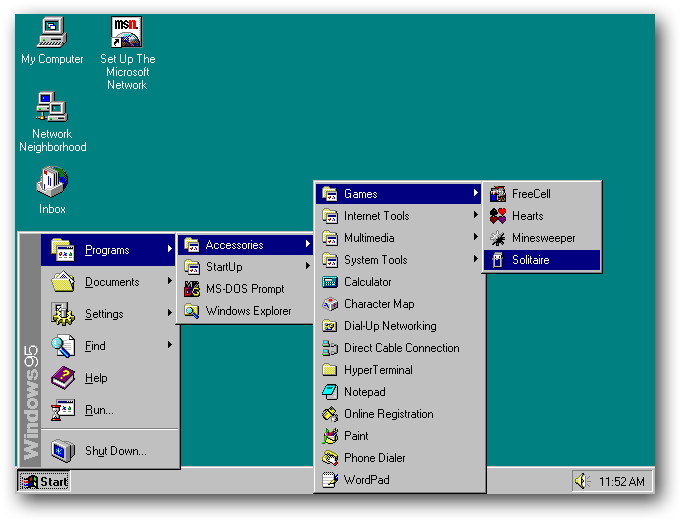
Task: Choose Shut Down from Start menu
Action: 115,451
